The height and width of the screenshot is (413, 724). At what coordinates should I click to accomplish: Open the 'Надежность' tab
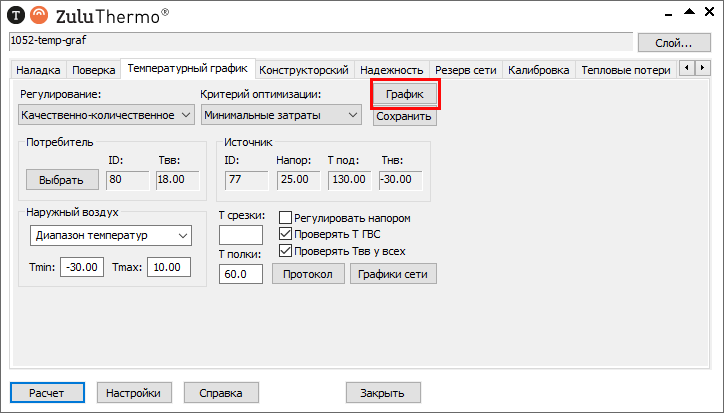coord(391,70)
